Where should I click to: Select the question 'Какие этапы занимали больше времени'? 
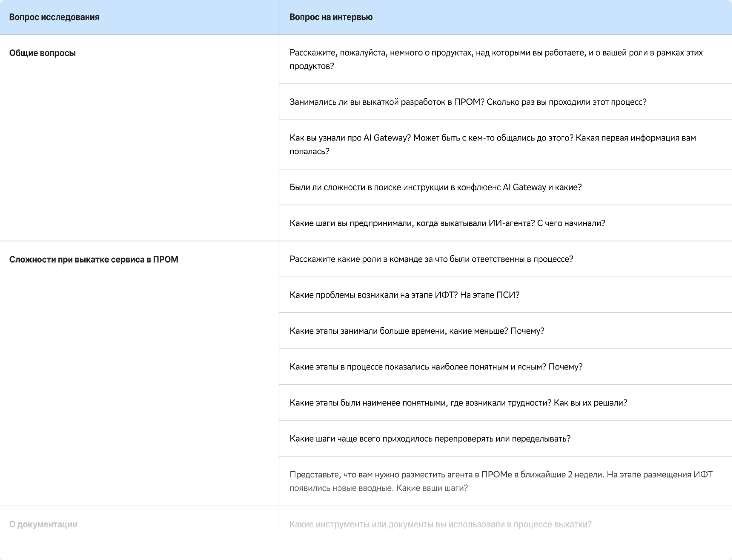[x=417, y=331]
